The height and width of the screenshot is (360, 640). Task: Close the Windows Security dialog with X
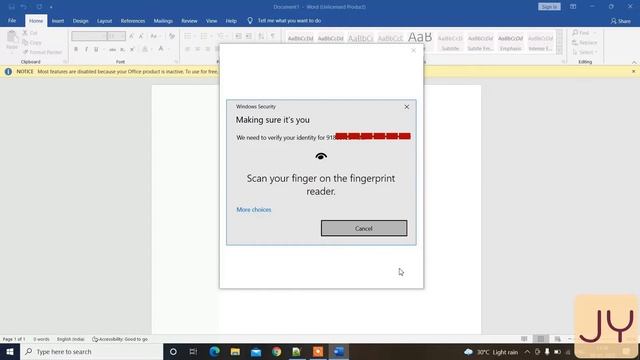tap(407, 107)
